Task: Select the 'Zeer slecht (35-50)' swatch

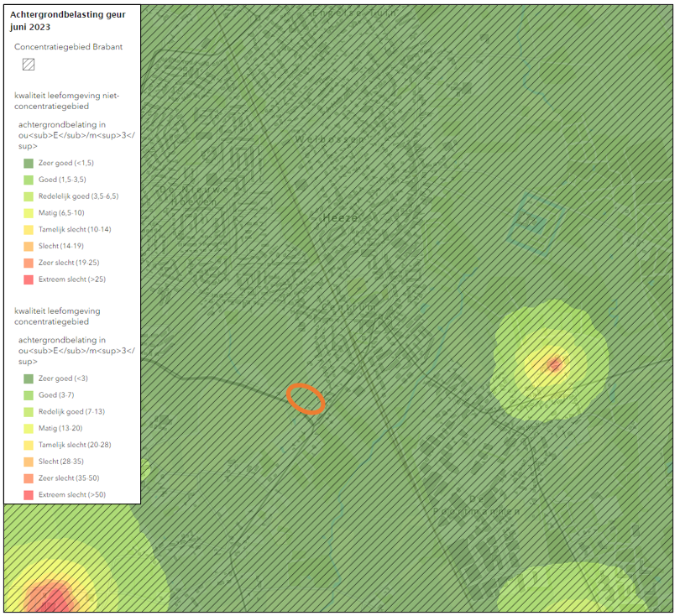Action: (29, 478)
